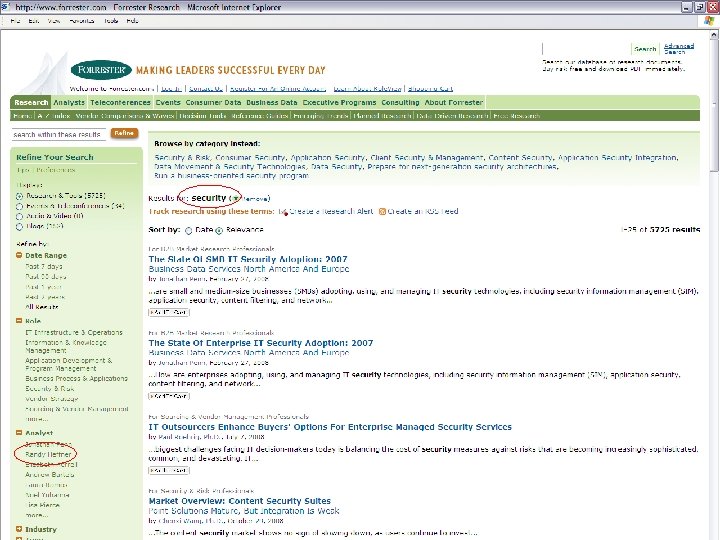Filter by analyst Randy Heffner
720x540 pixels.
48,455
